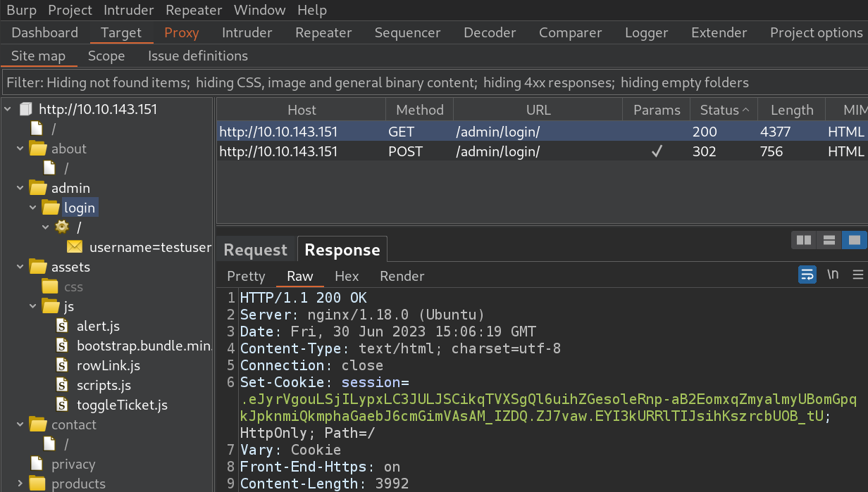Collapse the admin folder
The width and height of the screenshot is (868, 492).
20,188
